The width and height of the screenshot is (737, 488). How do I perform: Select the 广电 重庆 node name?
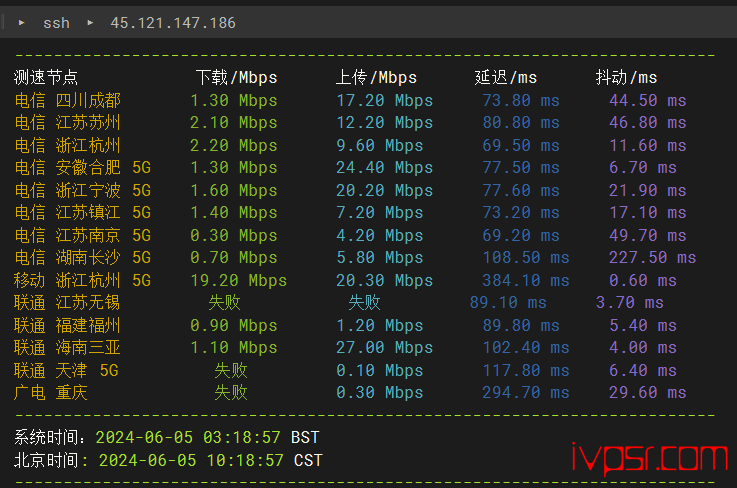tap(51, 393)
